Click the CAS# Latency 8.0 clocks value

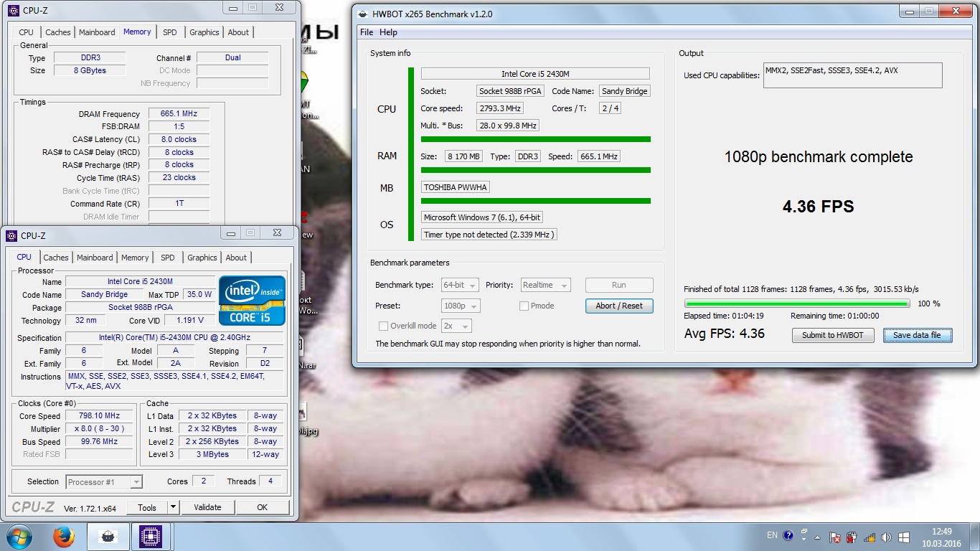tap(179, 139)
